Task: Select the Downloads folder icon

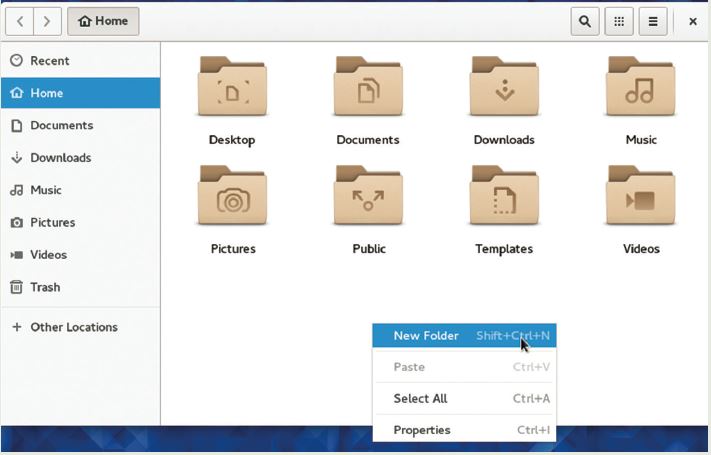Action: 504,86
